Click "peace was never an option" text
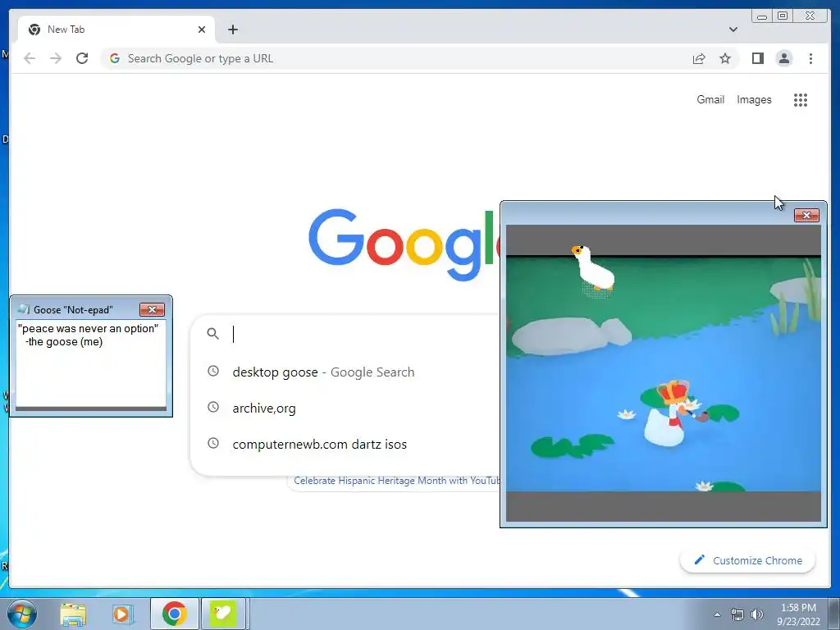The height and width of the screenshot is (630, 840). click(88, 328)
